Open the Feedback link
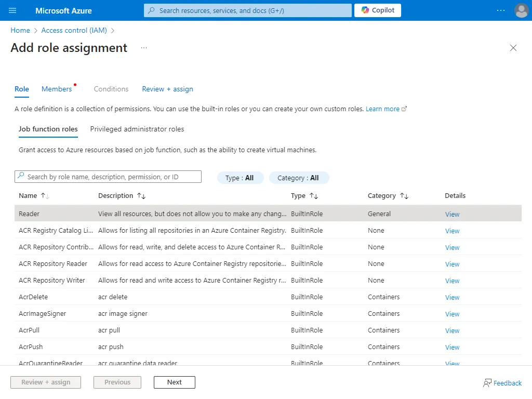Viewport: 532px width, 399px height. [502, 383]
